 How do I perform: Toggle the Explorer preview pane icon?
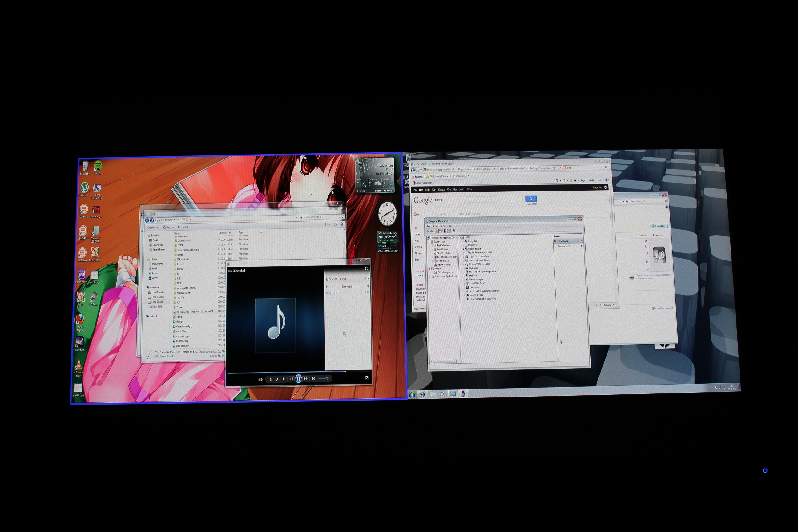coord(335,224)
